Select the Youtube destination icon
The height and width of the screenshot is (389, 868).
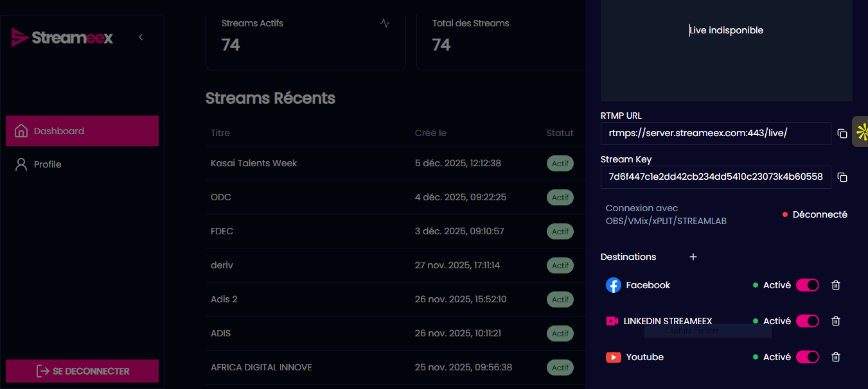click(614, 357)
